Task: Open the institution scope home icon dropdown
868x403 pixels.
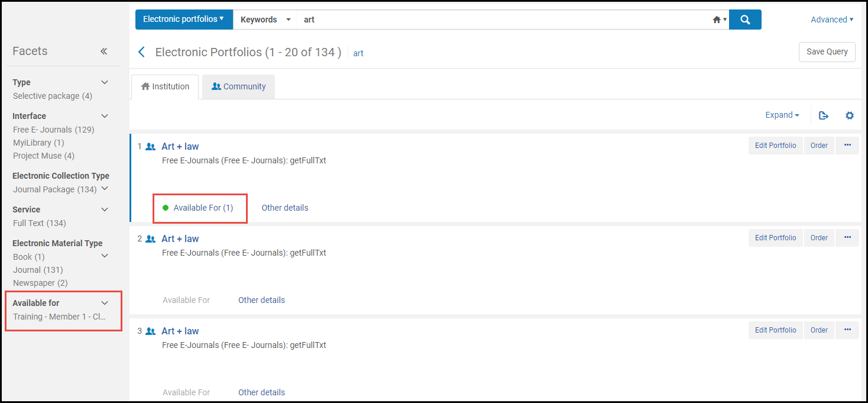Action: 720,20
